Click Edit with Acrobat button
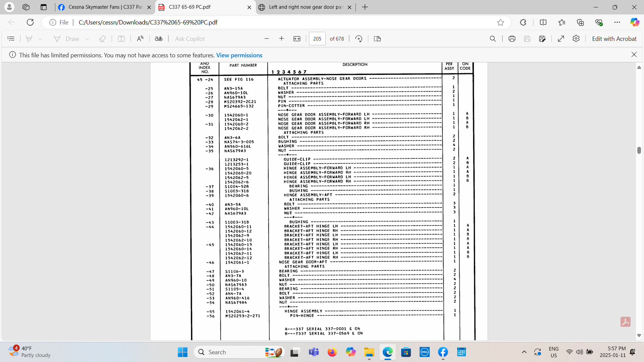Image resolution: width=644 pixels, height=362 pixels. click(x=614, y=39)
